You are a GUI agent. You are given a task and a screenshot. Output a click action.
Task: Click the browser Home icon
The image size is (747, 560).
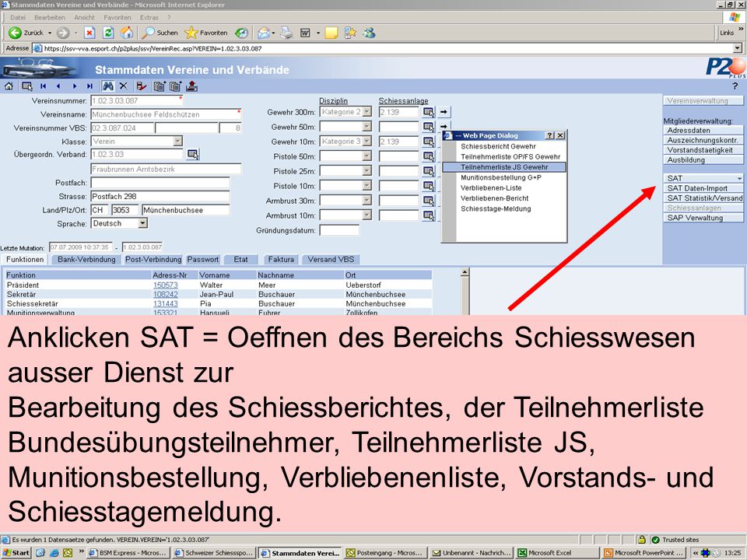tap(126, 33)
